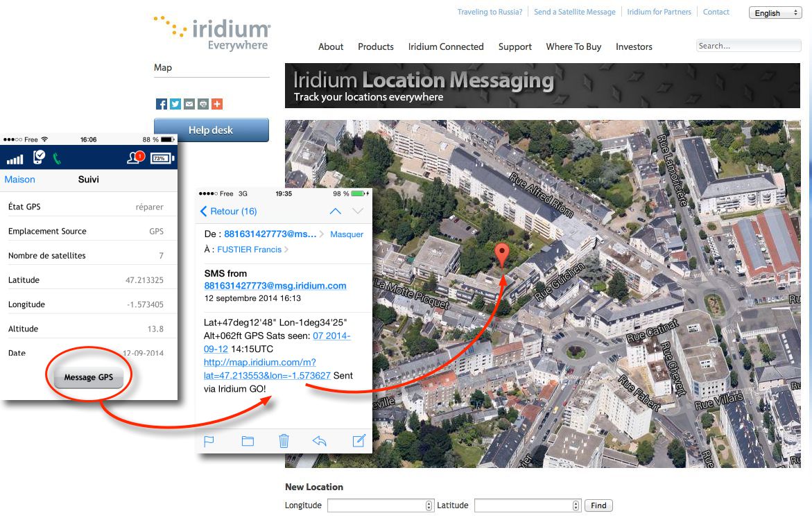Tap Retour (16) back button
The width and height of the screenshot is (812, 520).
tap(228, 211)
